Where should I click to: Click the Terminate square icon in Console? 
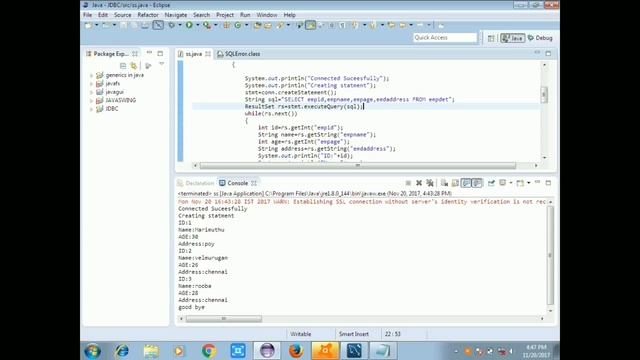click(x=408, y=183)
